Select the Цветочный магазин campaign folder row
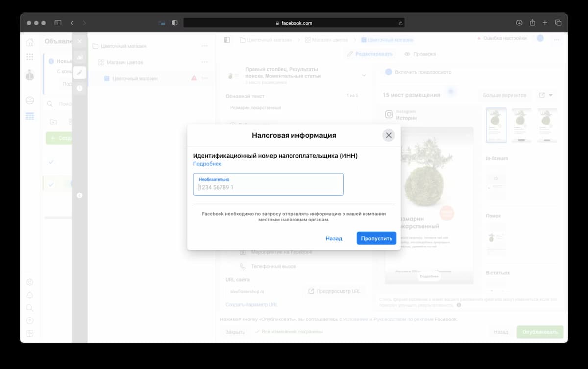The height and width of the screenshot is (369, 588). [x=151, y=46]
